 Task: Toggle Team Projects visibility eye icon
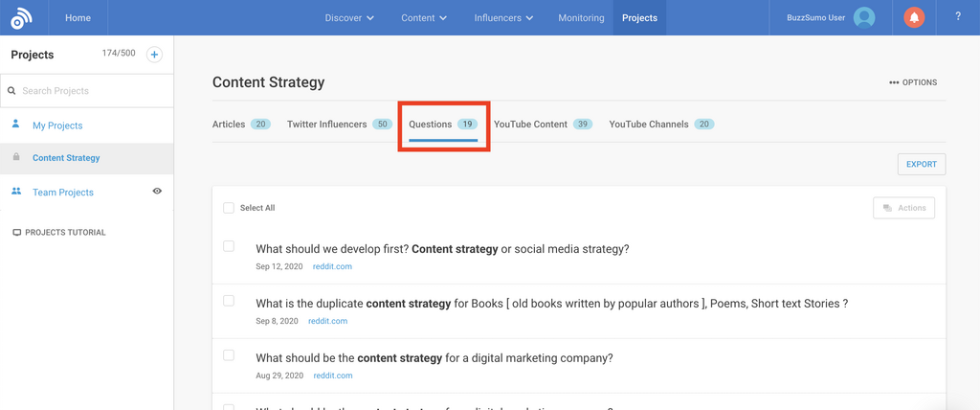(157, 192)
